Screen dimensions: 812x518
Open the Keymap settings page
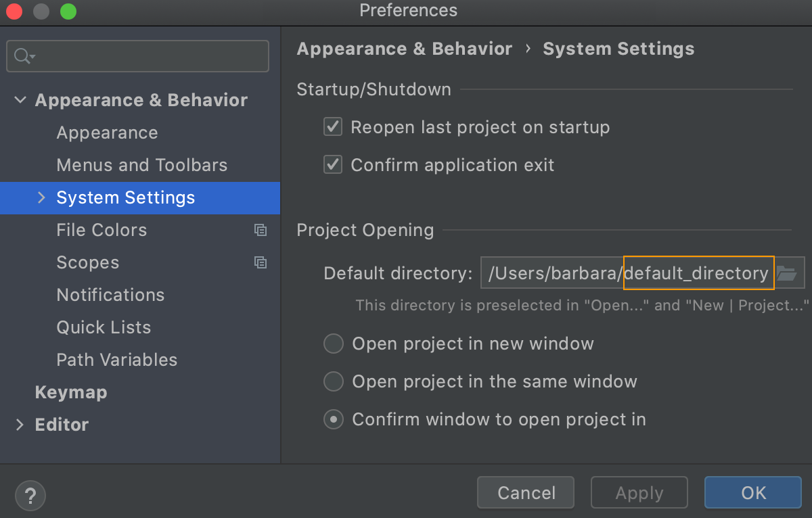pyautogui.click(x=70, y=392)
